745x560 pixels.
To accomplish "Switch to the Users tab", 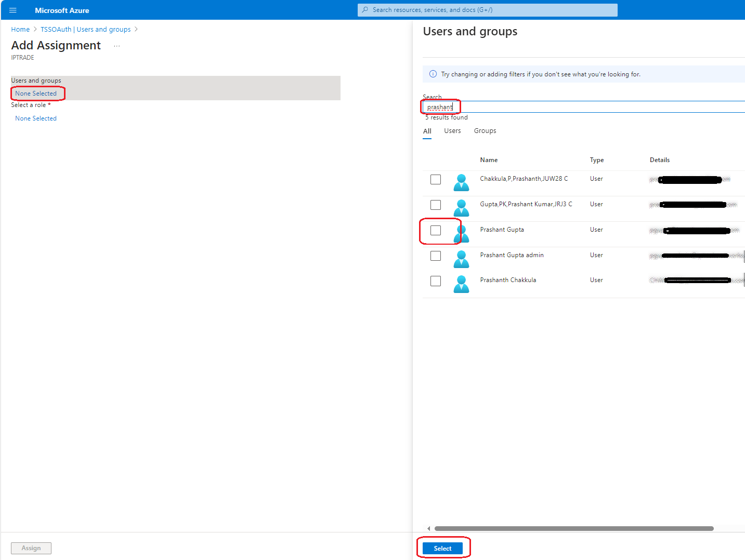I will tap(452, 131).
